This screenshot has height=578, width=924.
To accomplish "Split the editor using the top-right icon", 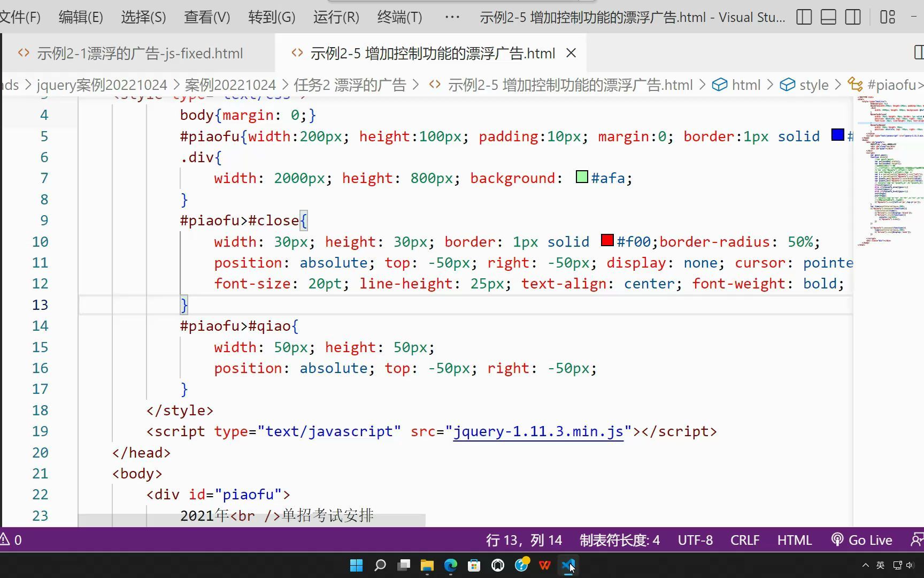I will click(x=918, y=52).
